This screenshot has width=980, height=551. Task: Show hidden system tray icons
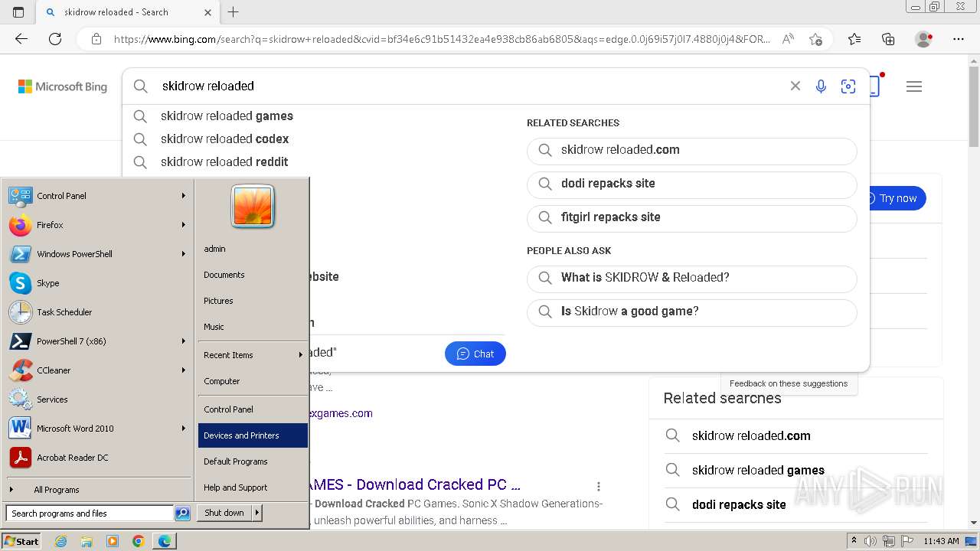[854, 541]
